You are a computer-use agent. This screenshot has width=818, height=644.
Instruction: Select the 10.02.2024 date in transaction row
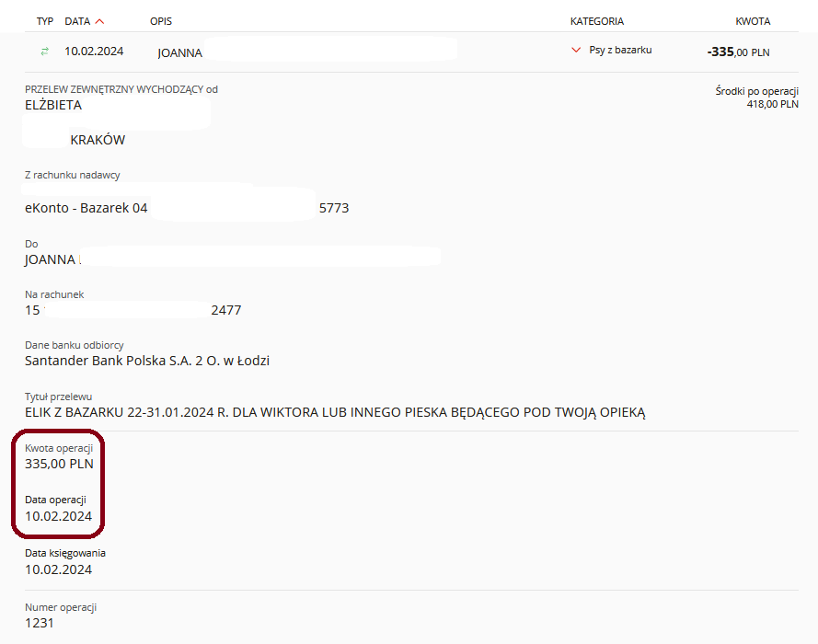click(x=94, y=52)
